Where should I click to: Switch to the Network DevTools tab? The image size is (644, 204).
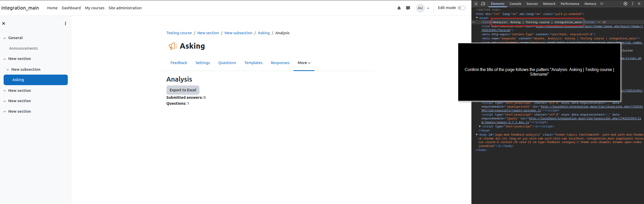(x=549, y=4)
